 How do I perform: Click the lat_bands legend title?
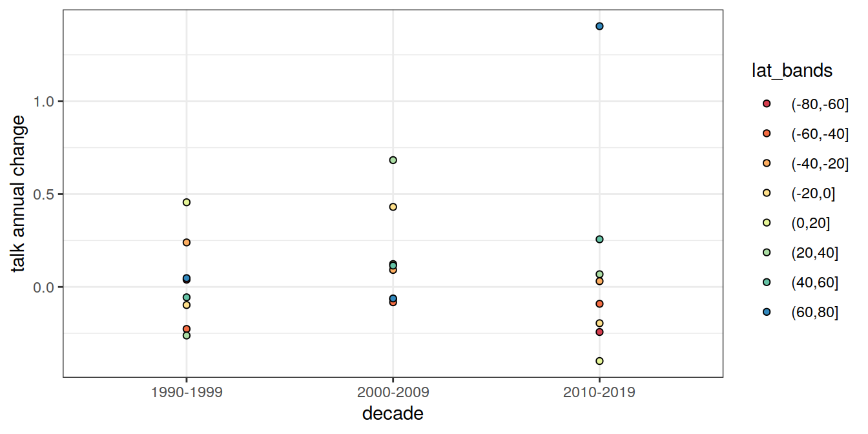tap(792, 71)
